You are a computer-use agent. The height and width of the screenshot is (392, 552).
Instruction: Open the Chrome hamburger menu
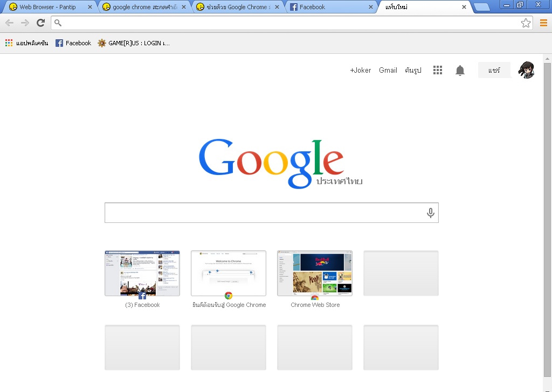[x=543, y=23]
